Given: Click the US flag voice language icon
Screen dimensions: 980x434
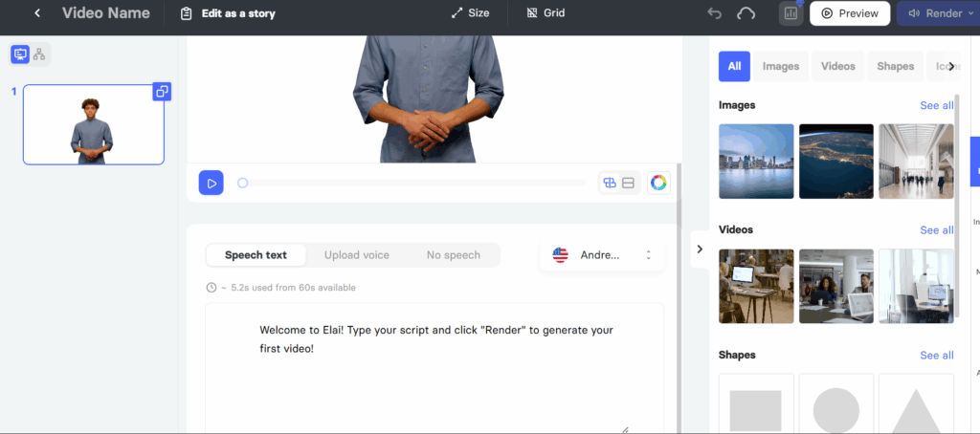Looking at the screenshot, I should (x=561, y=255).
